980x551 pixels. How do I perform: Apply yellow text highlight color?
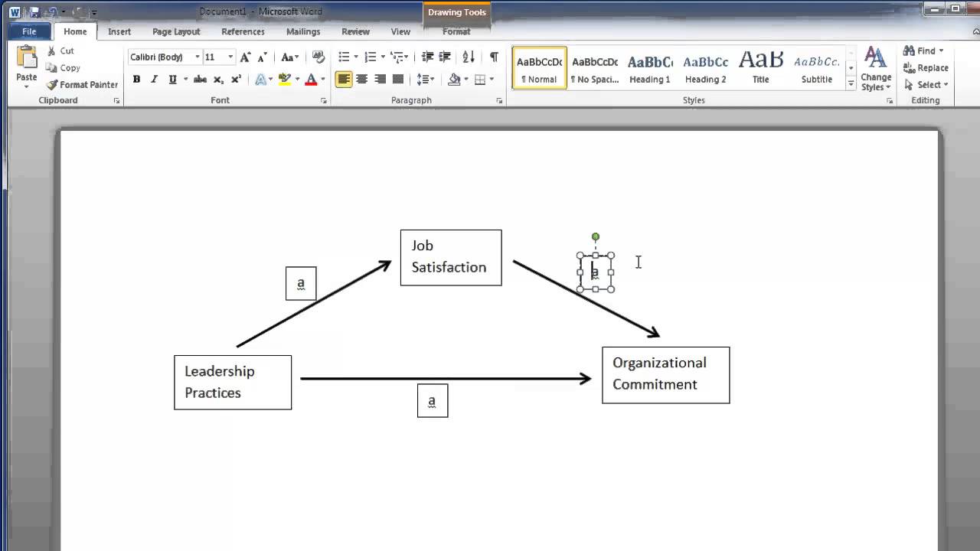[285, 80]
